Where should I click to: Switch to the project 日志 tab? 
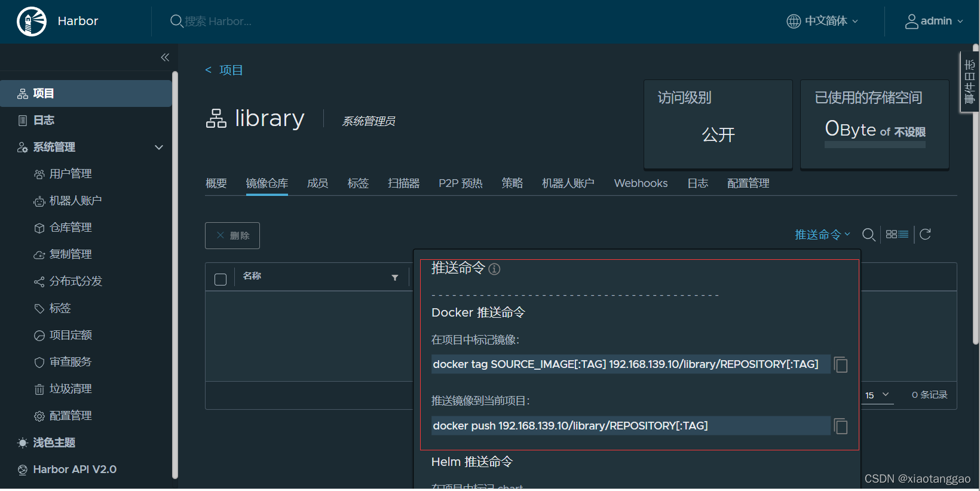pos(698,183)
